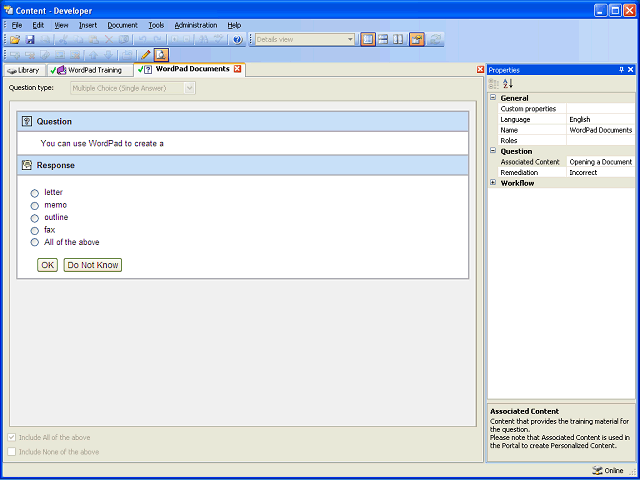Switch to the Library tab
Viewport: 640px width, 480px height.
point(24,70)
